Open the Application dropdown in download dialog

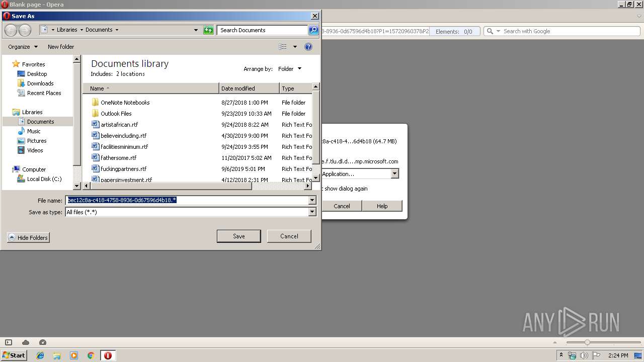click(x=394, y=174)
